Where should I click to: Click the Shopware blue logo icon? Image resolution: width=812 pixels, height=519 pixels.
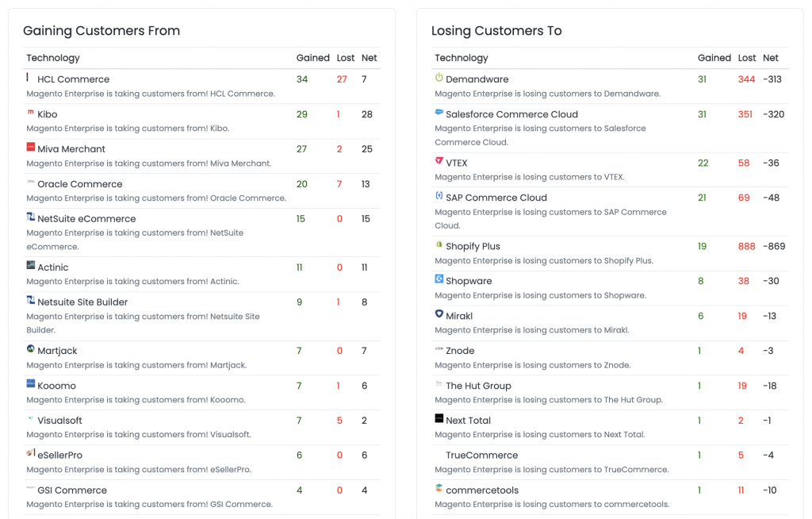click(x=439, y=279)
